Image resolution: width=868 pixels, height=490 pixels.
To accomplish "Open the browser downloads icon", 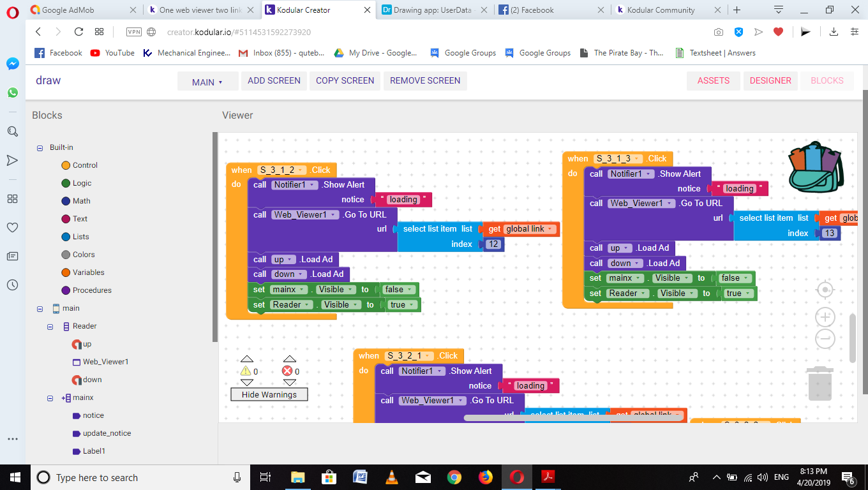I will pyautogui.click(x=834, y=32).
